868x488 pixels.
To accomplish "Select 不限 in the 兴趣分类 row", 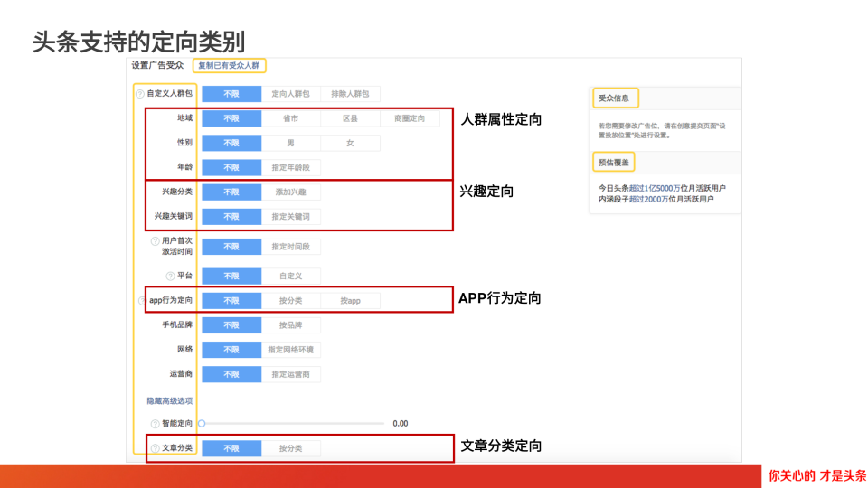I will (x=231, y=192).
